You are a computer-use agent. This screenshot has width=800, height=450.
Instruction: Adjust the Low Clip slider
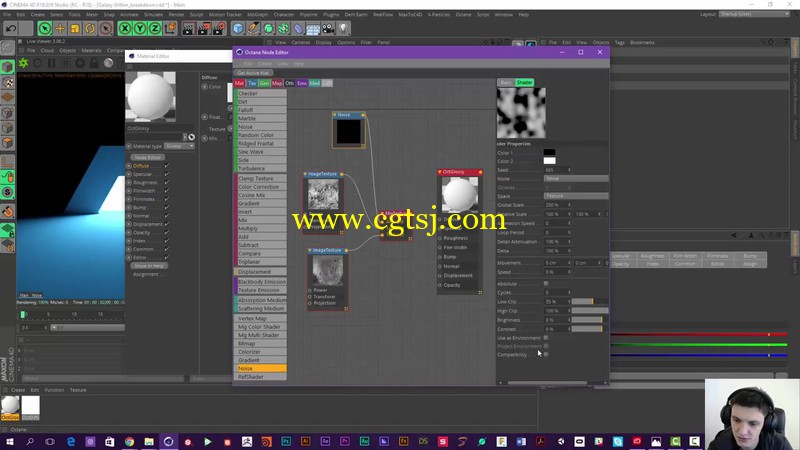click(590, 302)
